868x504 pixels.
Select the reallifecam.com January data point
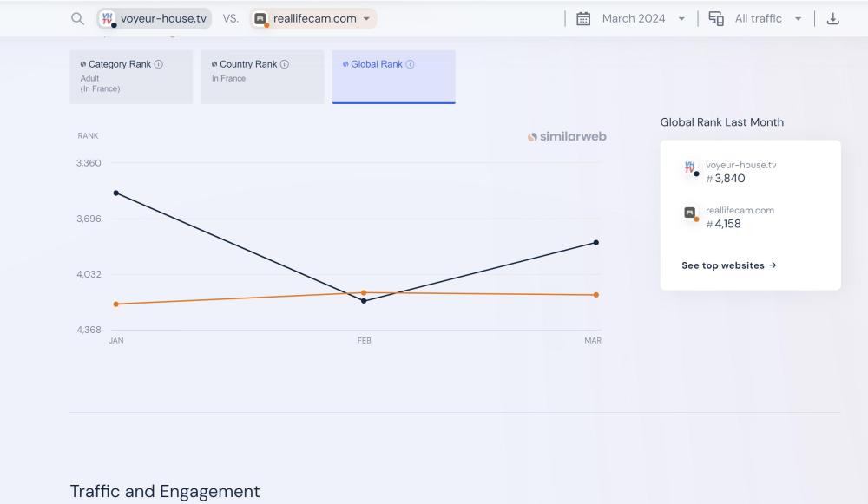click(116, 304)
